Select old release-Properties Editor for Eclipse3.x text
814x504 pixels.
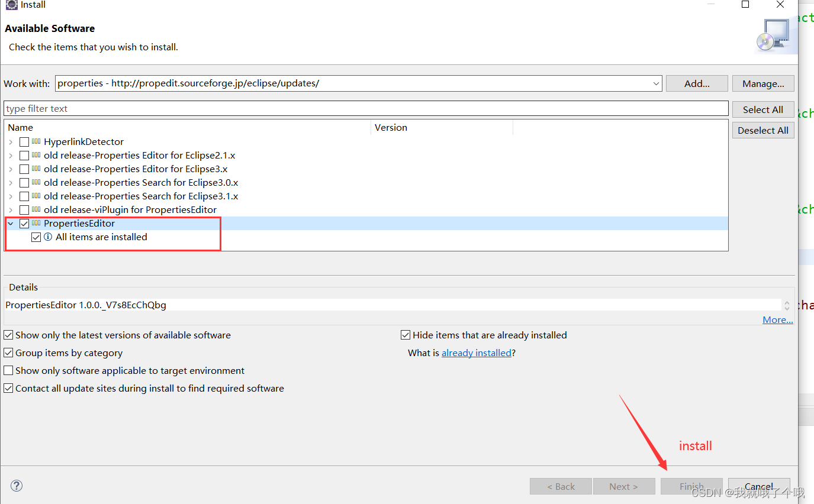pos(136,169)
